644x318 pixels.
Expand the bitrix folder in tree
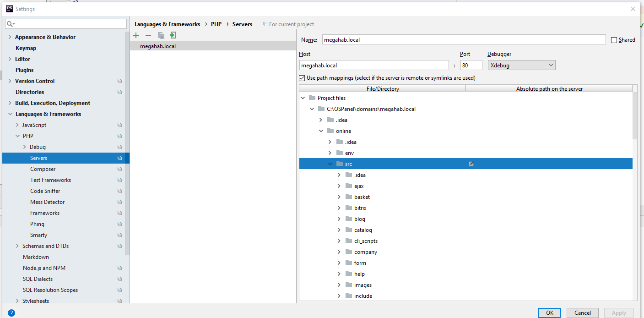point(339,208)
